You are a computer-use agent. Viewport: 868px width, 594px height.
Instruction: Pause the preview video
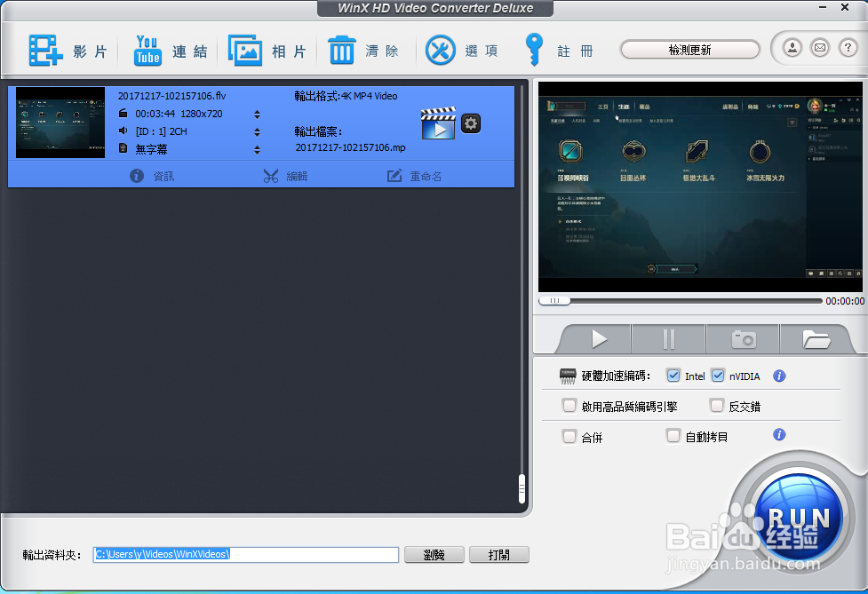(669, 339)
